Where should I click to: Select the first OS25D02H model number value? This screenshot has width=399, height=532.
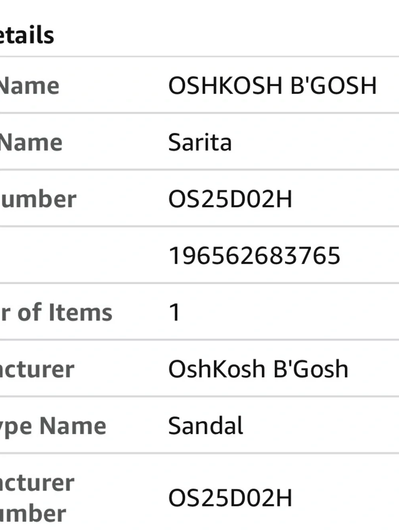pos(230,199)
